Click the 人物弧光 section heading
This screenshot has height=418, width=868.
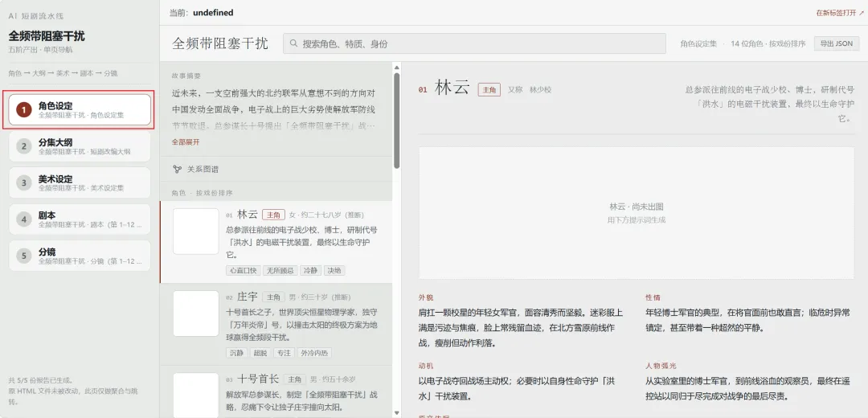(661, 367)
